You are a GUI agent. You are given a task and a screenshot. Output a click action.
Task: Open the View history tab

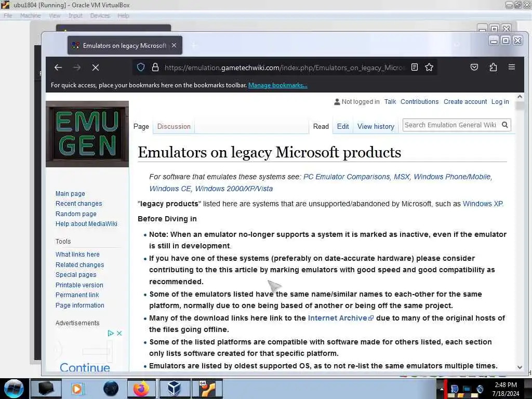pyautogui.click(x=376, y=127)
